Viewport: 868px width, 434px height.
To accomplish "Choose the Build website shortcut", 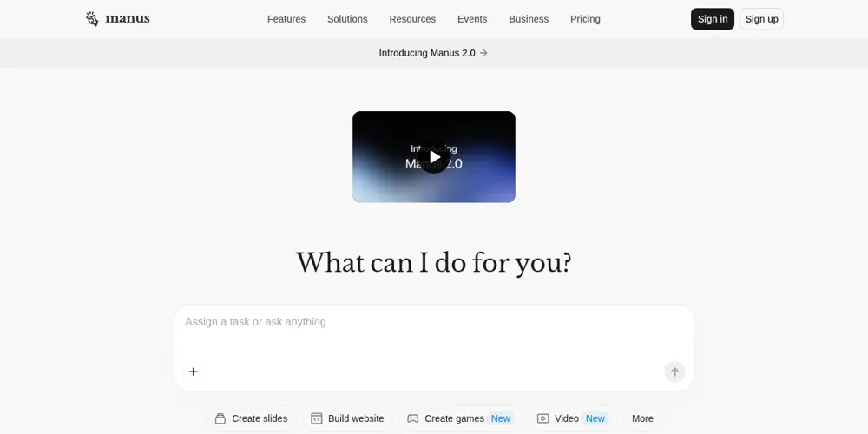I will click(347, 418).
